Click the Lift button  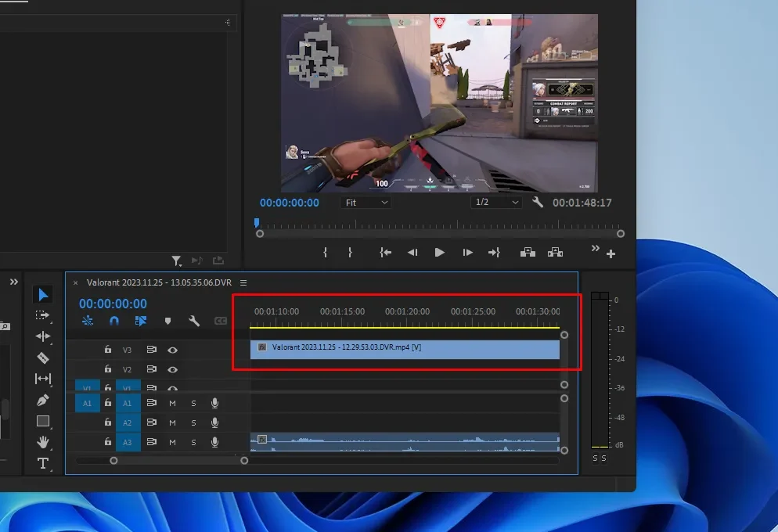[528, 253]
